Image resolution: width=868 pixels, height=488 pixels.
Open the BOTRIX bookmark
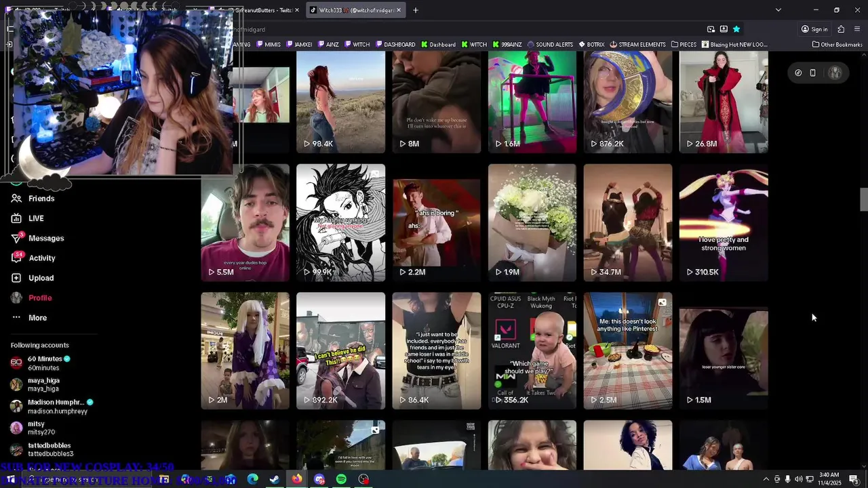point(591,45)
